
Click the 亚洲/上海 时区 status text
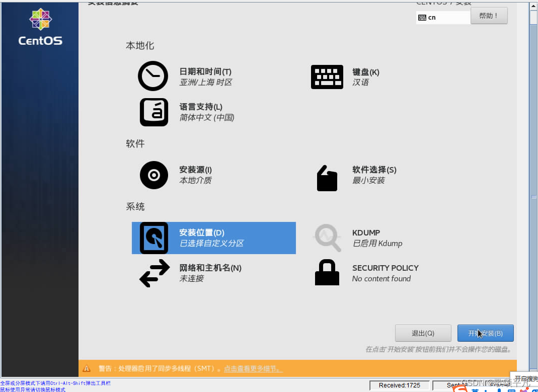[x=206, y=83]
